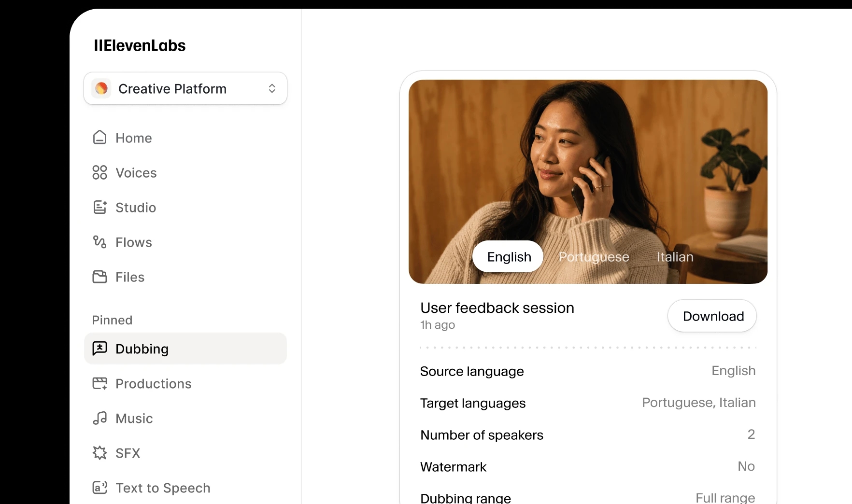Open the pinned Music item
Screen dimensions: 852x504
click(x=185, y=419)
